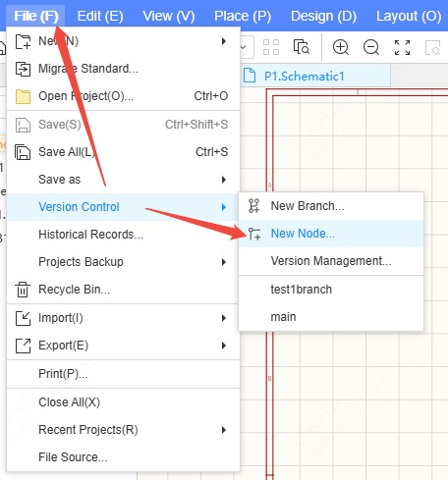
Task: Click the Save All disk icon
Action: (x=23, y=152)
